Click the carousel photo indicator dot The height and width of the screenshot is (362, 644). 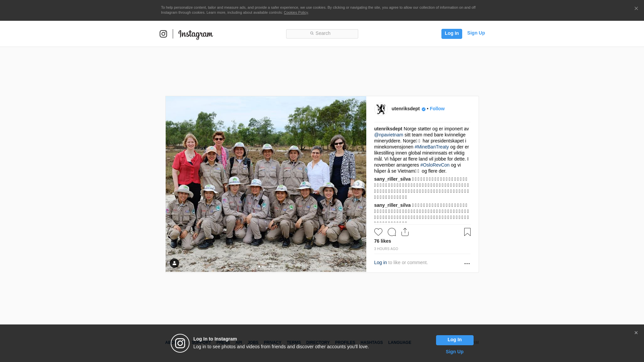point(259,266)
